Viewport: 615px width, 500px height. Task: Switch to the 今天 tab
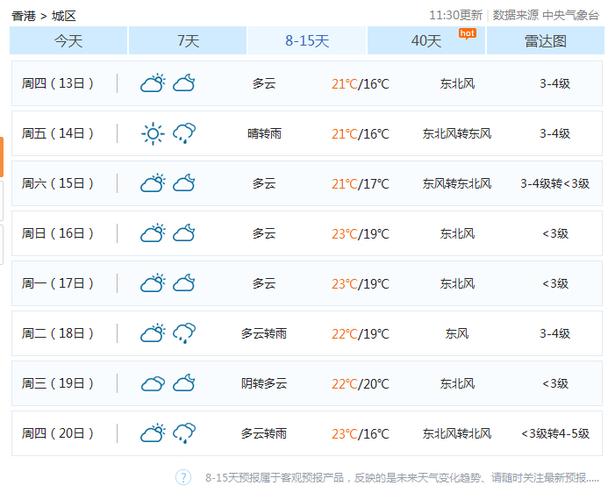pyautogui.click(x=68, y=40)
